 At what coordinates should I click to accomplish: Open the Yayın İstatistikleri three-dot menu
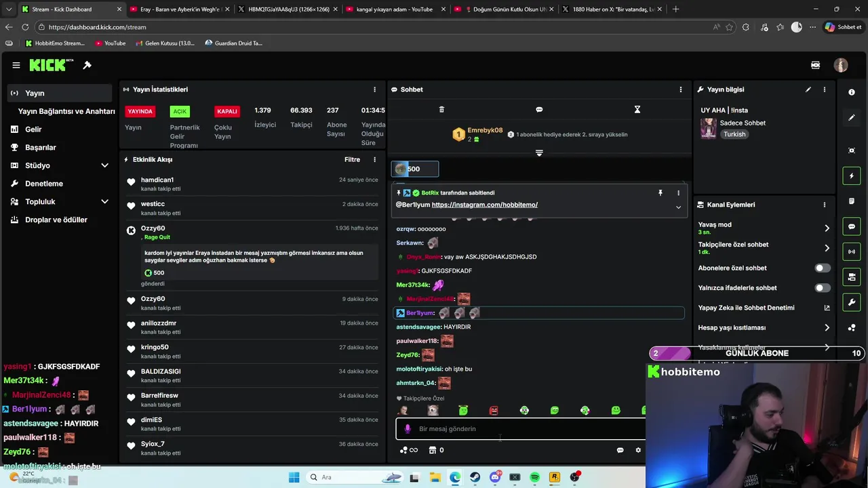(x=374, y=89)
